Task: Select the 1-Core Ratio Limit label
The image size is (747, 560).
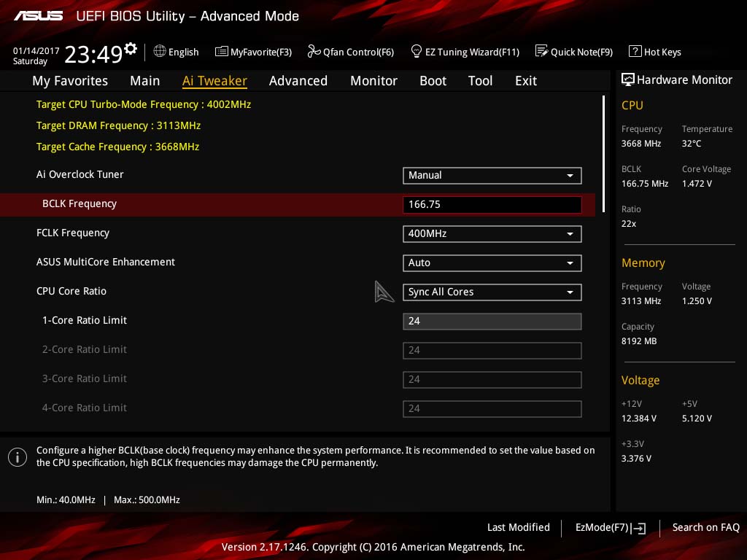Action: pos(85,320)
